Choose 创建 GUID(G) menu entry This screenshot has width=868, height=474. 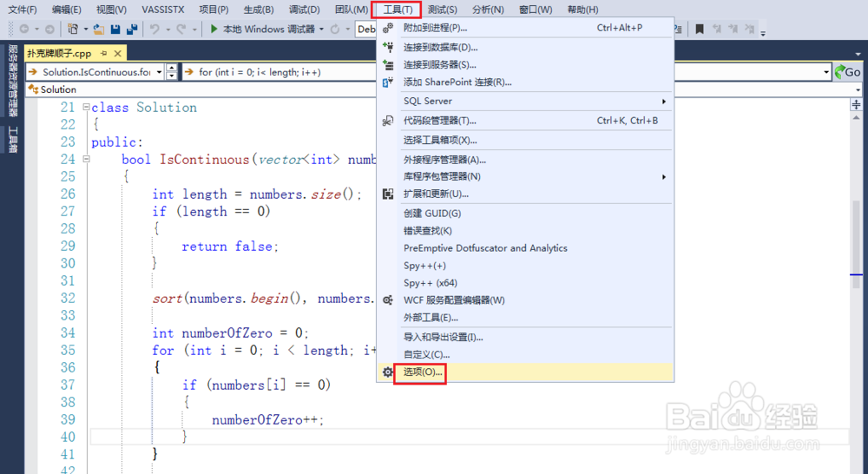[x=525, y=214]
